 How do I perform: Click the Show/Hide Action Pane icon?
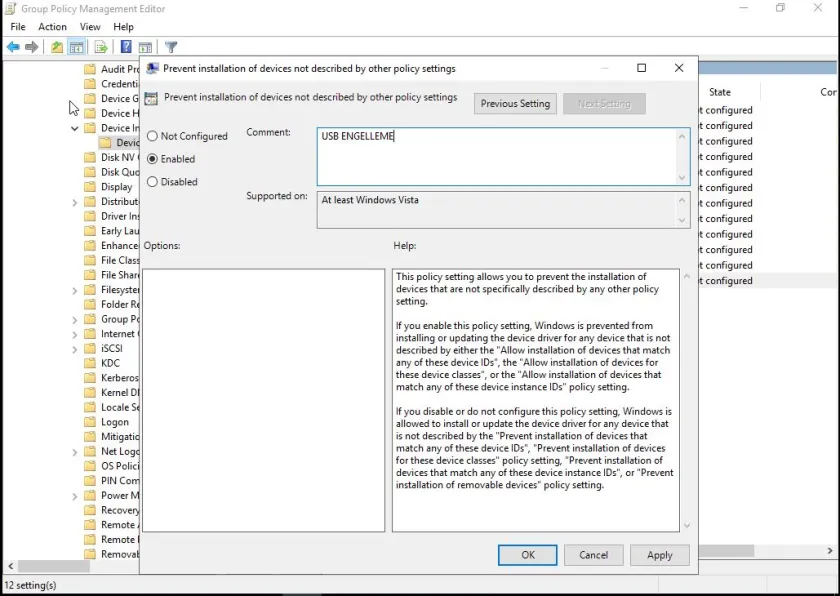(x=145, y=47)
